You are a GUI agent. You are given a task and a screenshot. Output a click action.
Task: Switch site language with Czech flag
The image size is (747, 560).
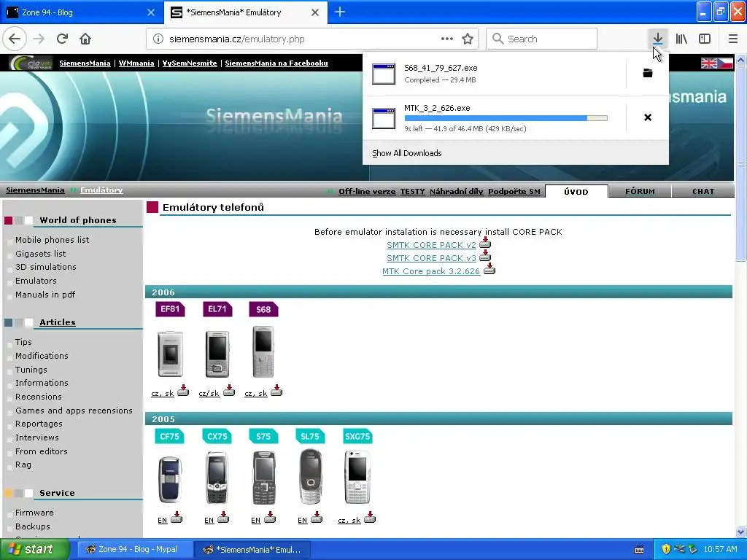click(x=725, y=63)
